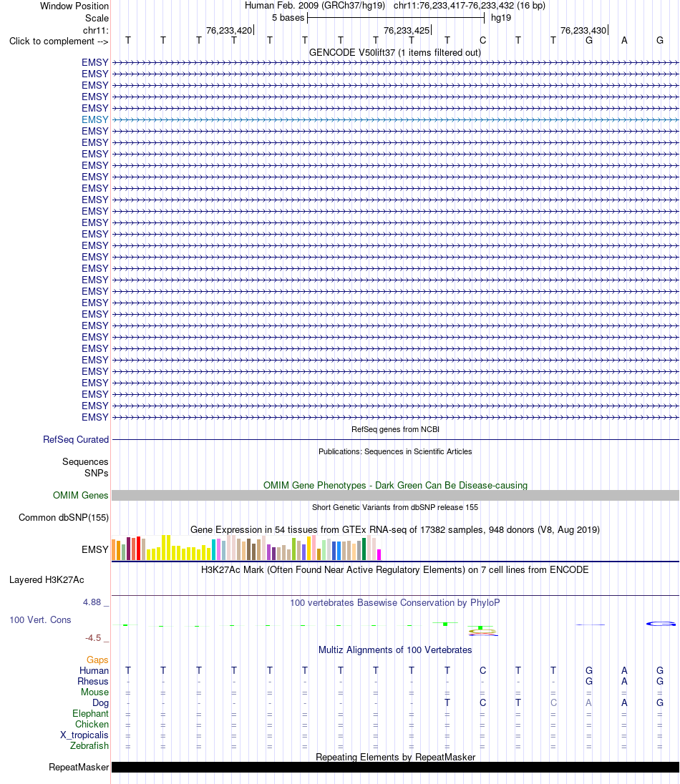Image resolution: width=680 pixels, height=784 pixels.
Task: Open the GTEx 'Gene Expression in 54 tissues' title
Action: click(x=395, y=529)
